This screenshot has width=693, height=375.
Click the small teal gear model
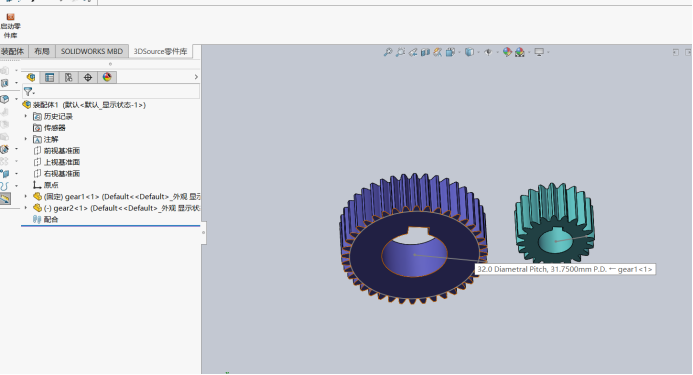click(554, 223)
